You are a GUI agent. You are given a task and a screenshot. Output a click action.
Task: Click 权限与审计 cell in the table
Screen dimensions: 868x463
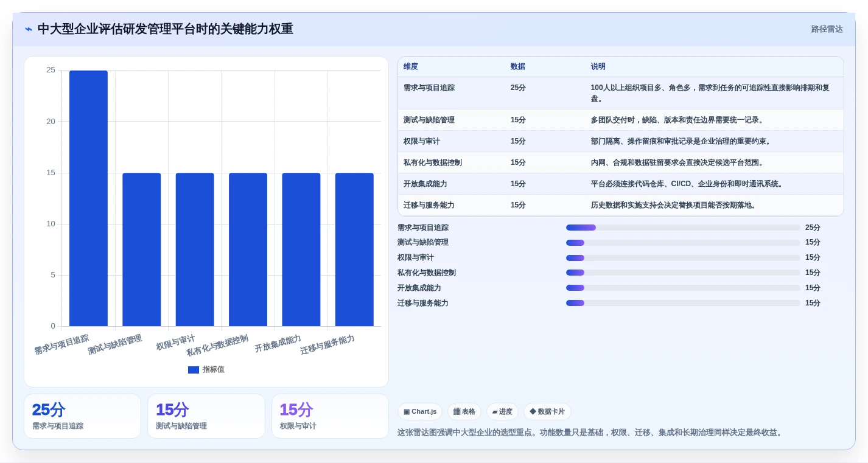tap(422, 142)
